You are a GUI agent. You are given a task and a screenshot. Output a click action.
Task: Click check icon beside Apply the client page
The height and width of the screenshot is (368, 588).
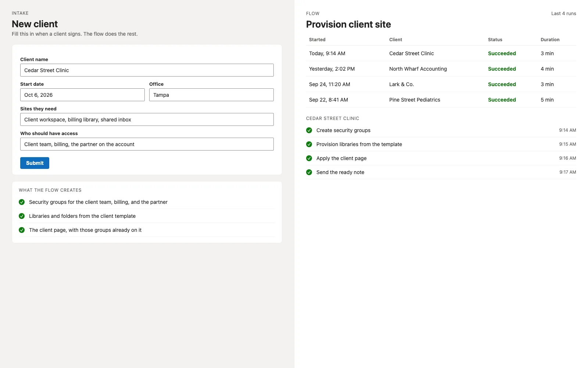click(309, 158)
